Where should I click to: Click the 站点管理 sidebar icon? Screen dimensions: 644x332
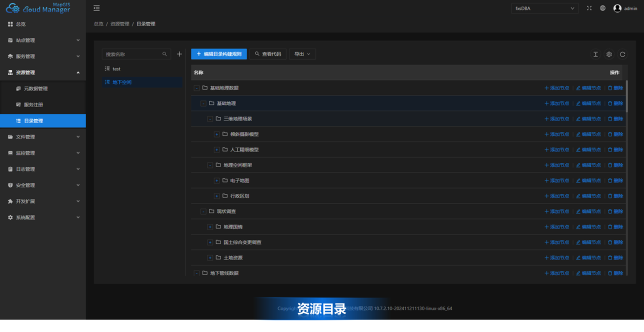[10, 40]
